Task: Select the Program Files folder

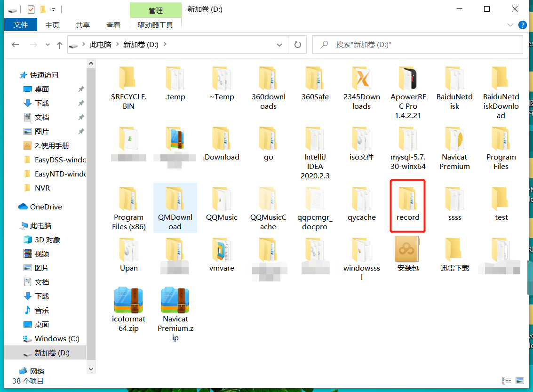Action: (501, 148)
